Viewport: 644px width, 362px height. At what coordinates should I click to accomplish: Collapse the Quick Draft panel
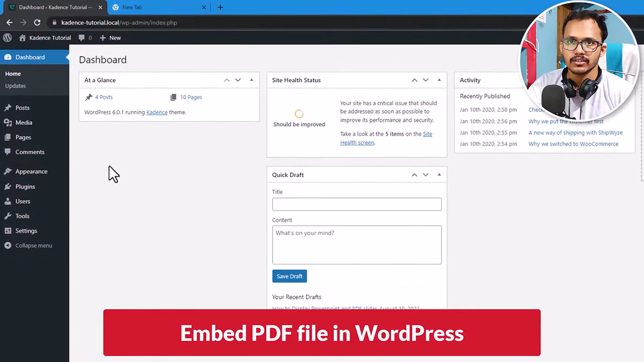click(x=439, y=175)
